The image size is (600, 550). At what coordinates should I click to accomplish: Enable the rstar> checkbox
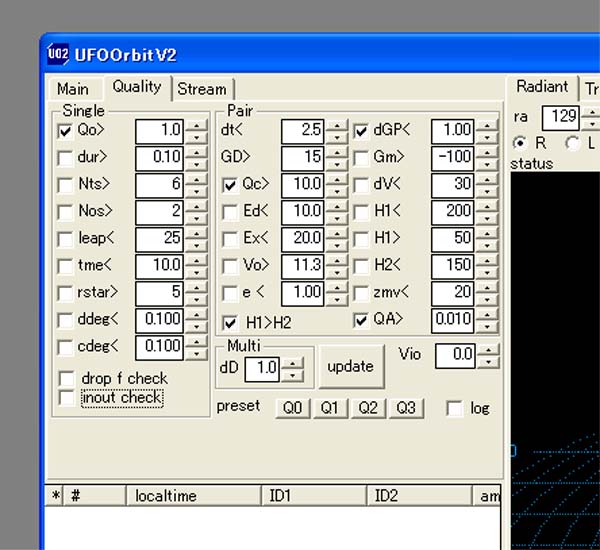[65, 294]
